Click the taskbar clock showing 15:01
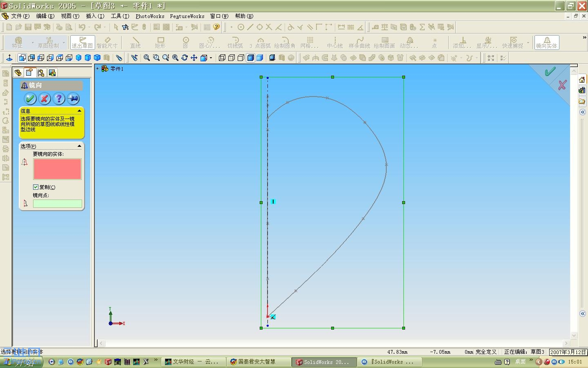This screenshot has height=368, width=588. tap(575, 362)
